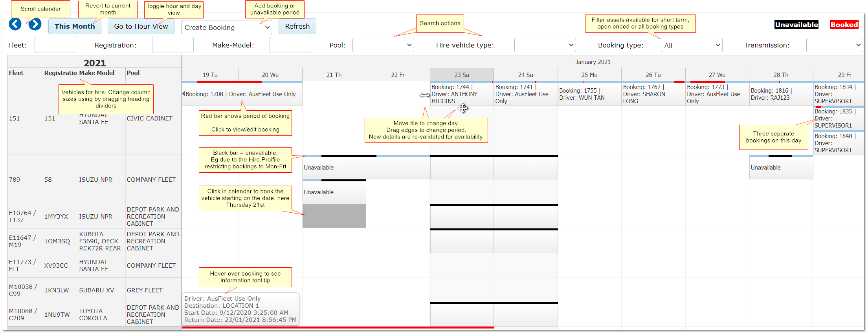Toggle view with Go to Hour View
868x334 pixels.
point(141,26)
